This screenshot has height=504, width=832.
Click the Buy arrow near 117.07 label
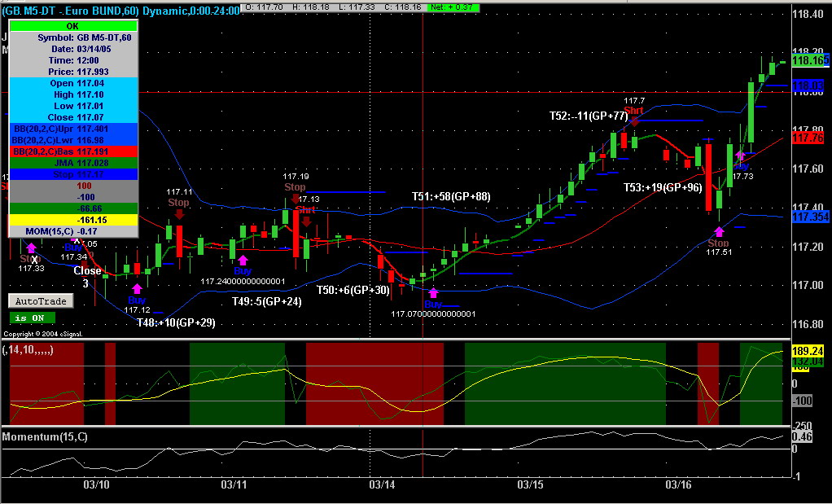click(434, 292)
